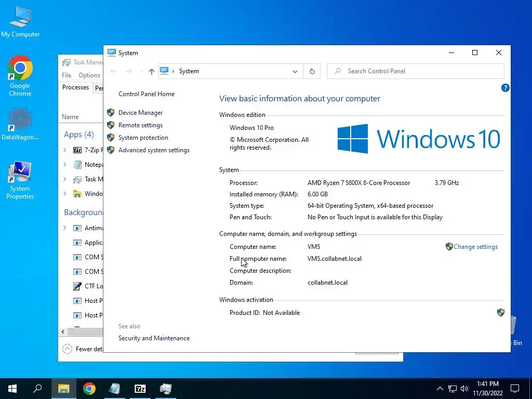Viewport: 532px width, 399px height.
Task: Click Change settings for computer name
Action: pyautogui.click(x=476, y=247)
